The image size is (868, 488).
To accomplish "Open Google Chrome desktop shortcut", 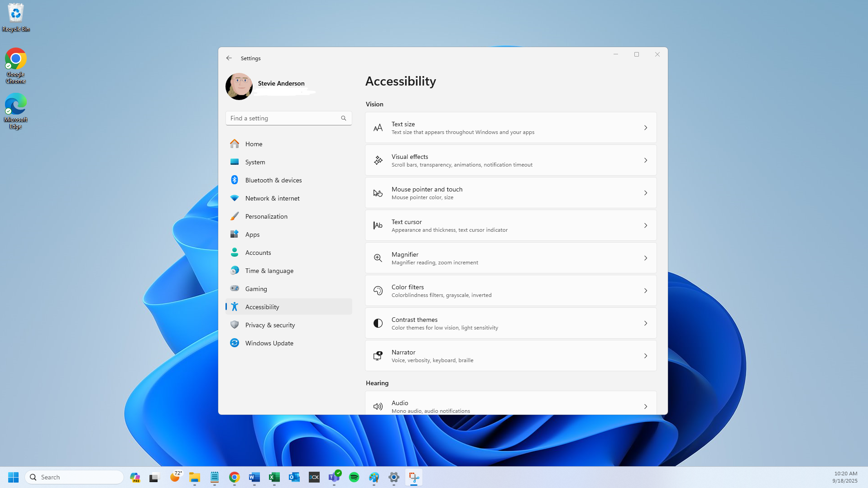I will pyautogui.click(x=16, y=66).
